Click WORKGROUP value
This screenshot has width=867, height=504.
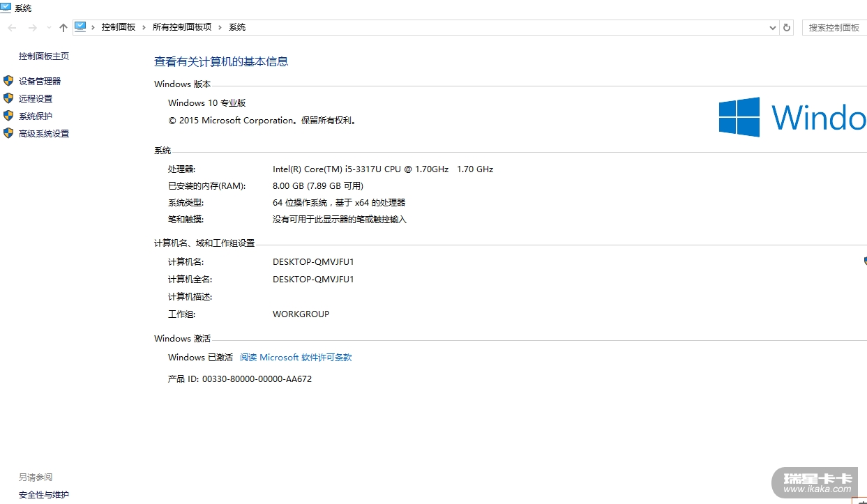pyautogui.click(x=301, y=314)
